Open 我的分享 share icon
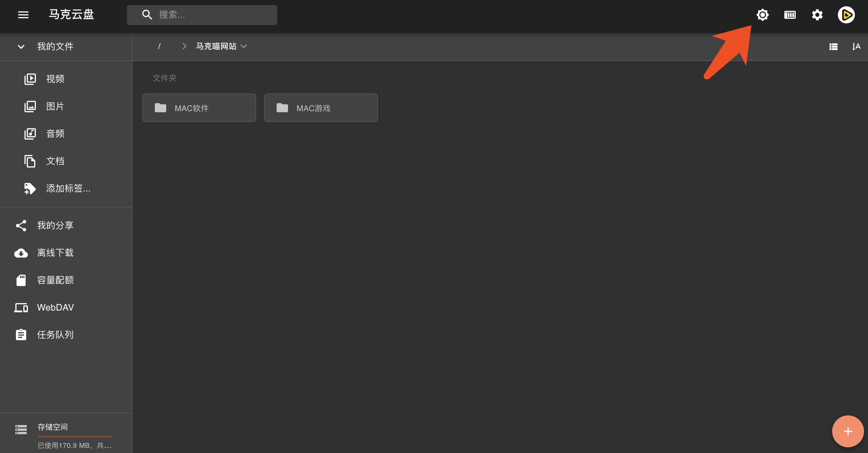 pyautogui.click(x=21, y=225)
